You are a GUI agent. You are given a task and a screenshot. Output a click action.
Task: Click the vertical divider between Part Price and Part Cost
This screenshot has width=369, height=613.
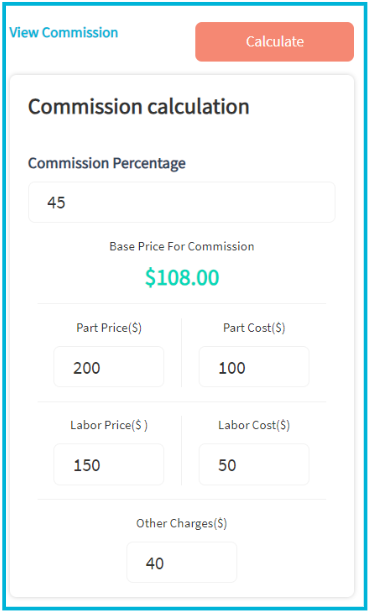(182, 353)
